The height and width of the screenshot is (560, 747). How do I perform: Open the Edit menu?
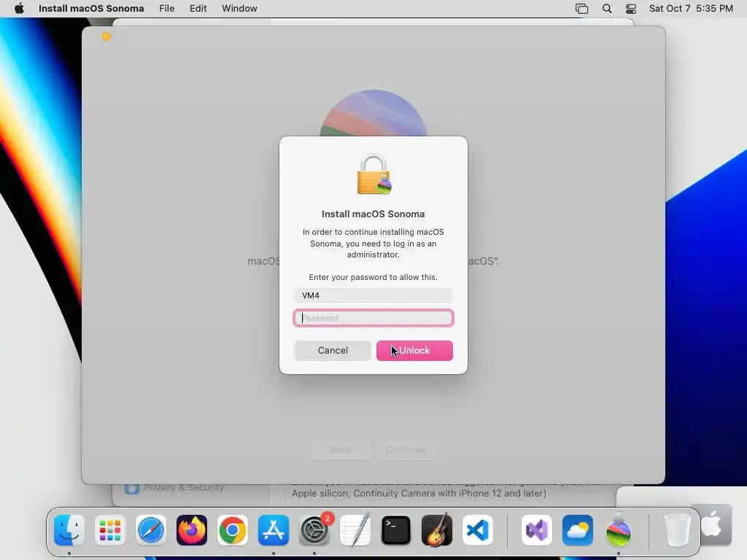pyautogui.click(x=198, y=9)
